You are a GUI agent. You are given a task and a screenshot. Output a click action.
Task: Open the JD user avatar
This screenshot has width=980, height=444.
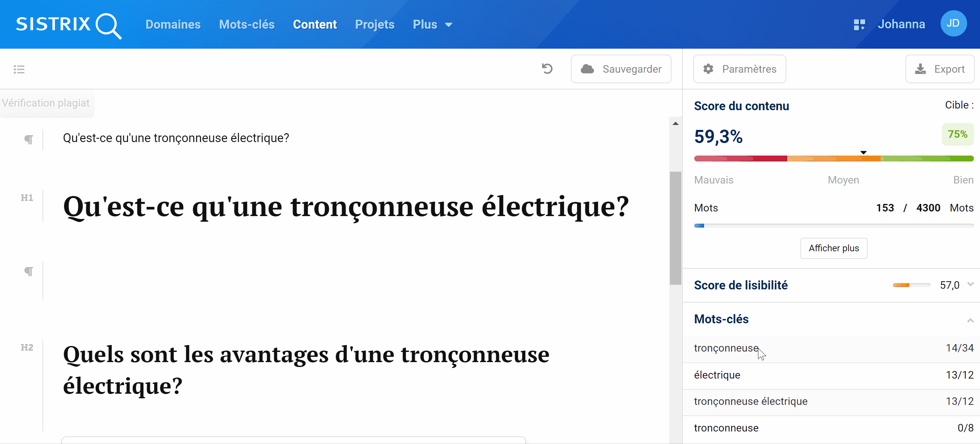(953, 24)
